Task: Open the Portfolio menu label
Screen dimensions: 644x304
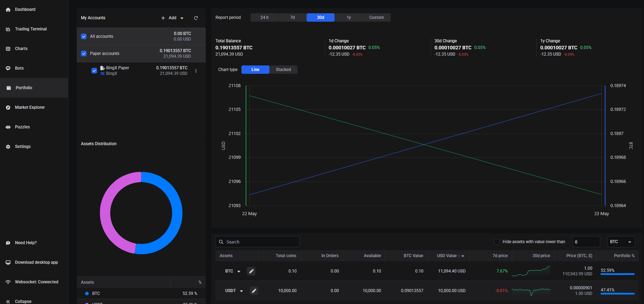Action: tap(24, 88)
